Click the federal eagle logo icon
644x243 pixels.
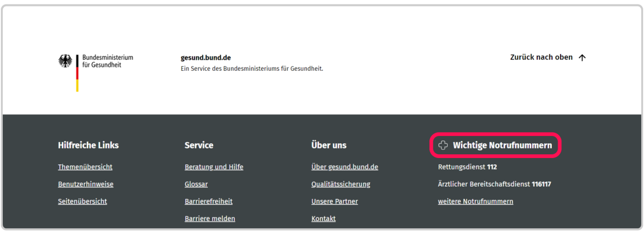(65, 61)
